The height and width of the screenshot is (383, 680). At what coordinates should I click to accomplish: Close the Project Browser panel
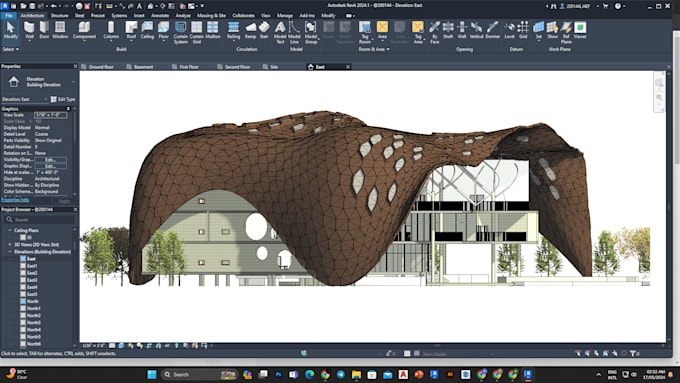pyautogui.click(x=75, y=210)
